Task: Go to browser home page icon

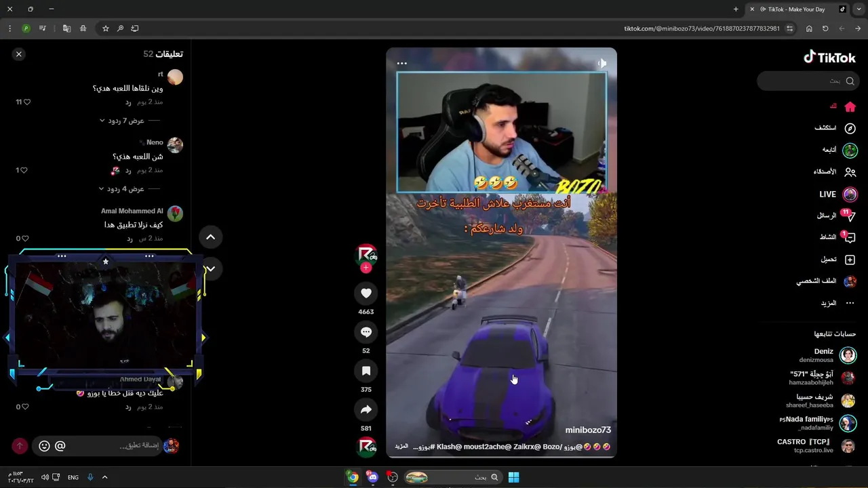Action: pyautogui.click(x=809, y=28)
